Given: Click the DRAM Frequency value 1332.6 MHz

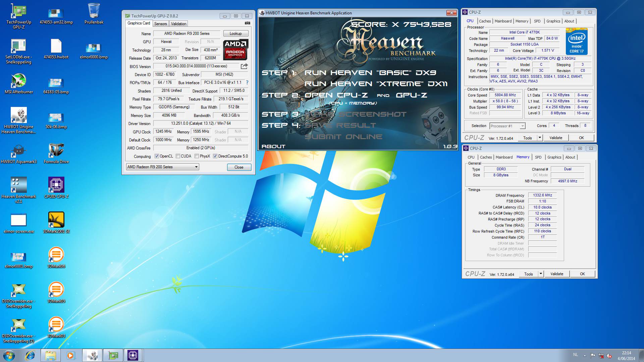Looking at the screenshot, I should tap(542, 195).
